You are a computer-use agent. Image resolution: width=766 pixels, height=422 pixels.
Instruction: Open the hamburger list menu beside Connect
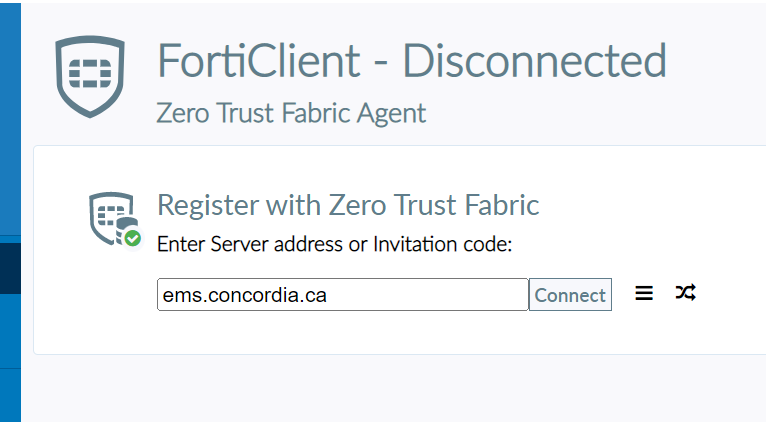(644, 293)
